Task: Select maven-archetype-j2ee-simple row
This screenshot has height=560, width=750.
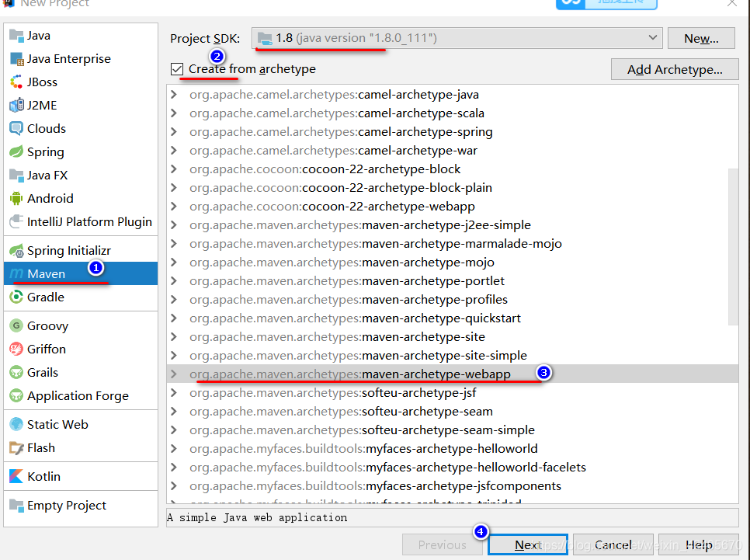Action: pos(452,225)
